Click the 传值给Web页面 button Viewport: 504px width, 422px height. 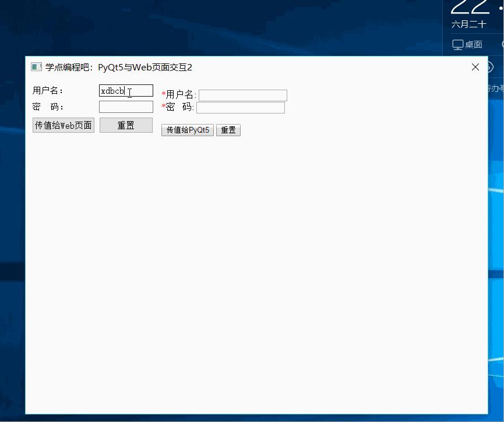point(63,125)
